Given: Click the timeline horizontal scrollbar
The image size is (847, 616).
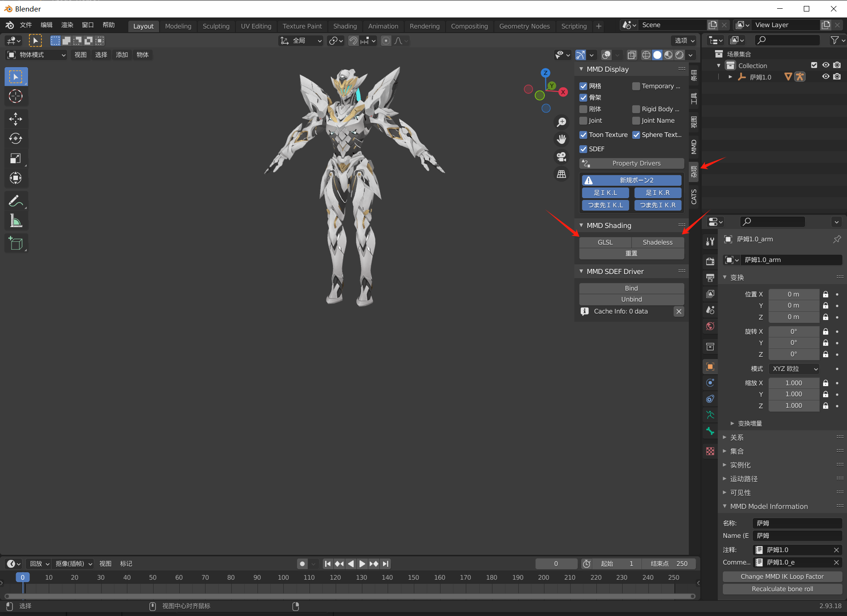Looking at the screenshot, I should [x=349, y=596].
